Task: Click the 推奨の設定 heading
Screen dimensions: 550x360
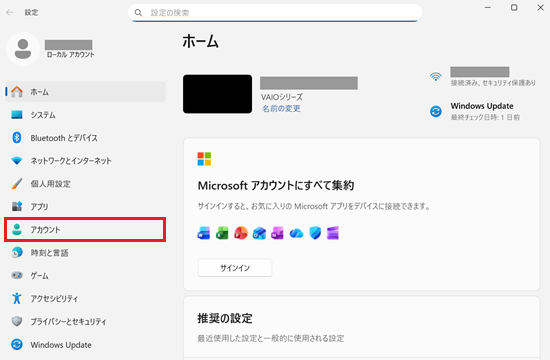Action: click(225, 318)
